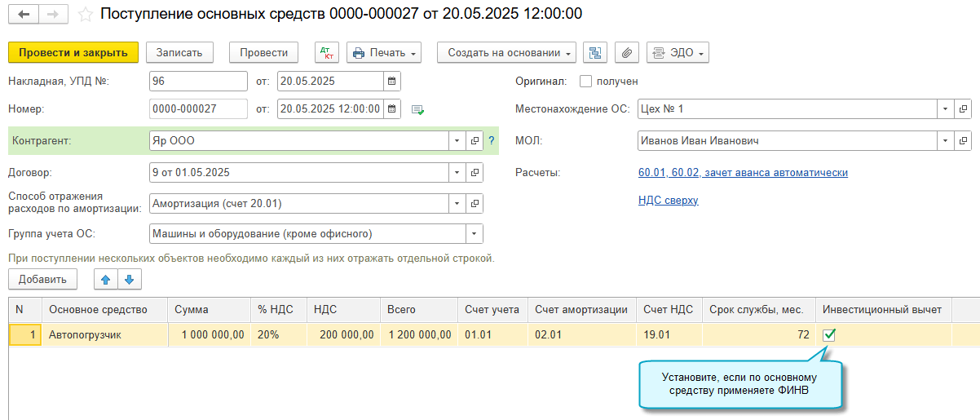
Task: Click the back navigation arrow
Action: (x=24, y=15)
